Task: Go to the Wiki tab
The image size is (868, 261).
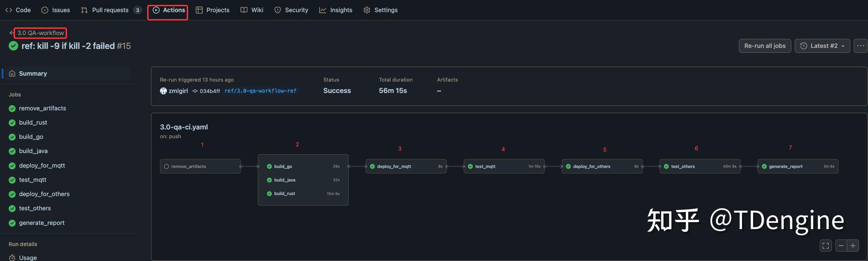Action: [x=252, y=10]
